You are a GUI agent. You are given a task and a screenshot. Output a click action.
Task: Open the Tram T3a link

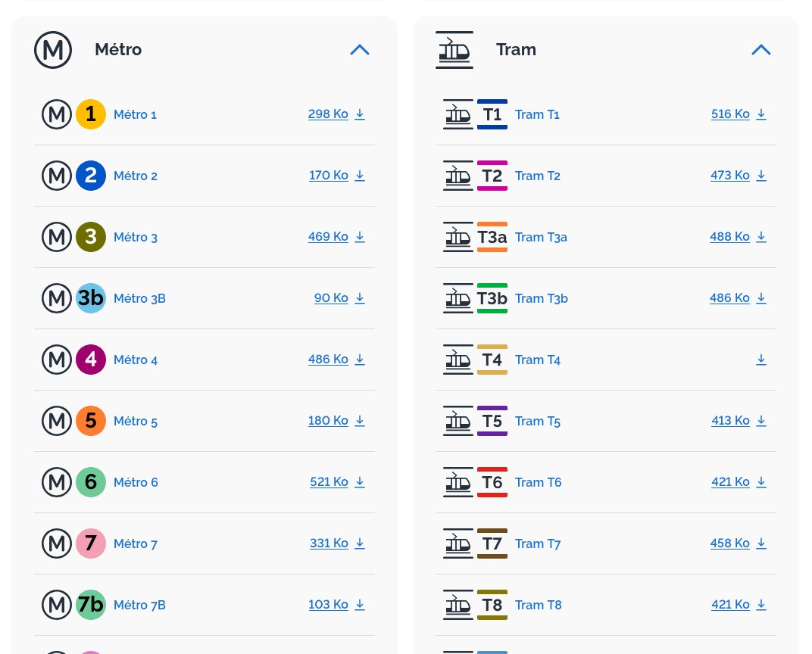tap(541, 237)
